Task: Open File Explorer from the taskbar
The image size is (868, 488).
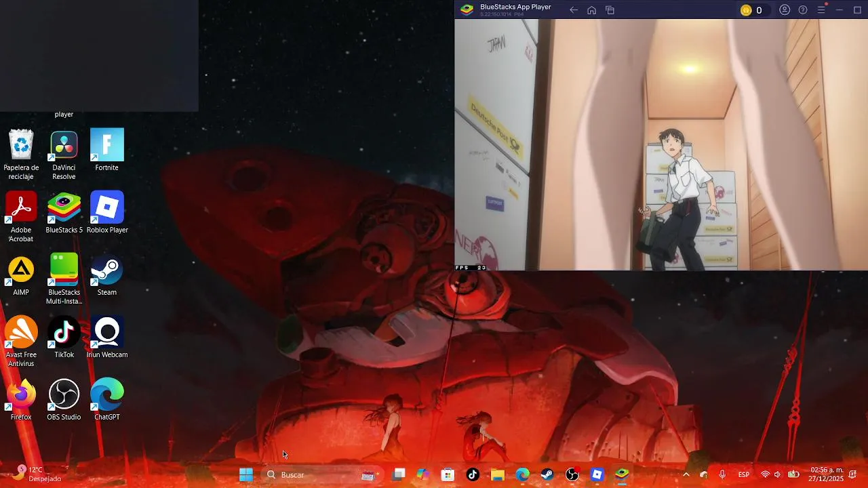Action: point(498,475)
